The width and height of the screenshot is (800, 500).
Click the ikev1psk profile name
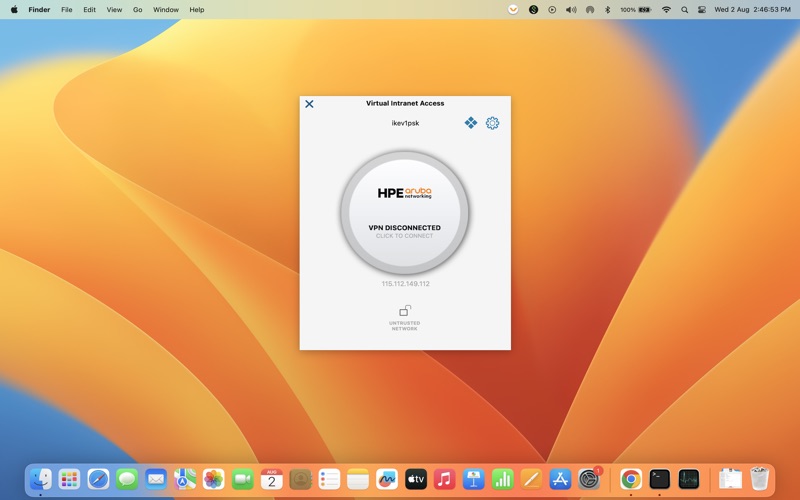point(405,123)
